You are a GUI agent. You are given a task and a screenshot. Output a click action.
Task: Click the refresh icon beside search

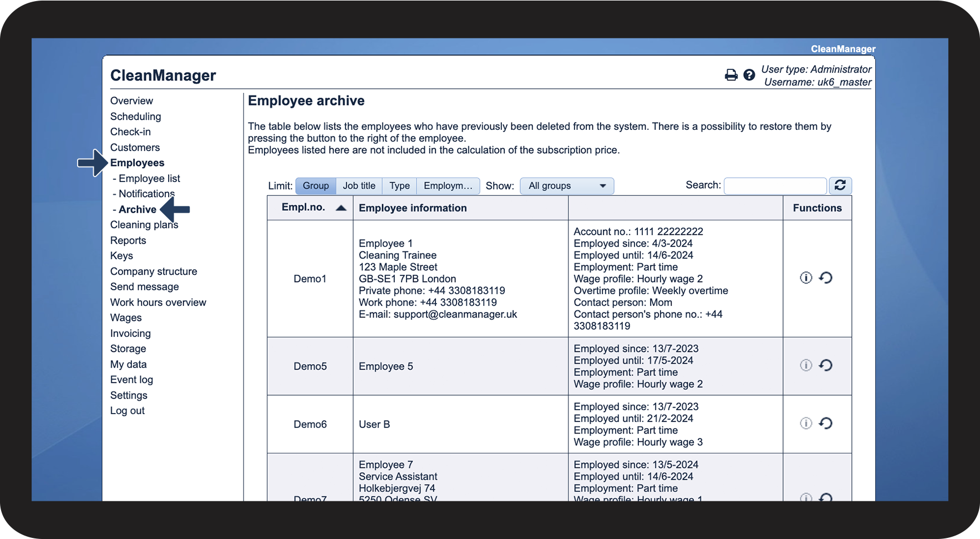click(x=840, y=185)
